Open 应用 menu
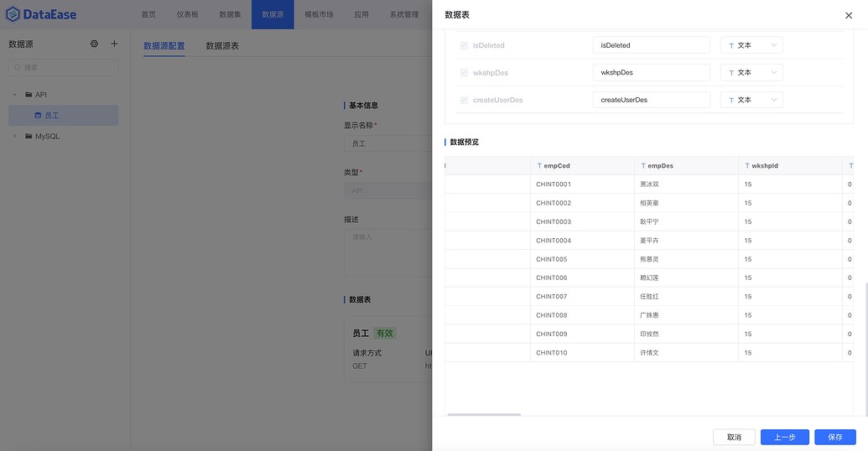Screen dimensions: 868x451 tap(361, 14)
